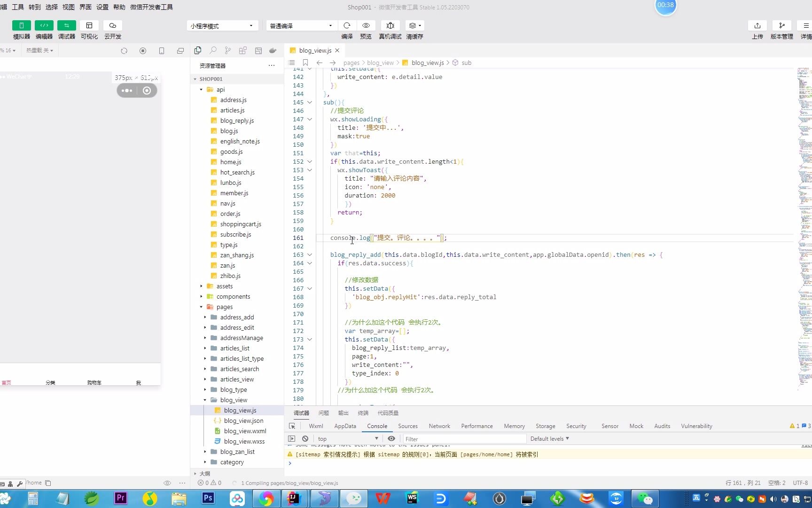Click the clear console icon
This screenshot has height=508, width=812.
coord(305,438)
